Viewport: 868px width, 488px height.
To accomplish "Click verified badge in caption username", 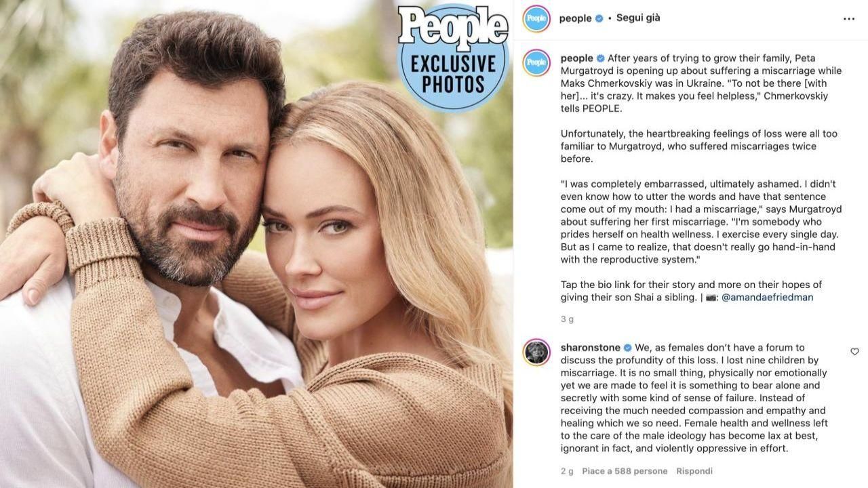I will click(601, 58).
